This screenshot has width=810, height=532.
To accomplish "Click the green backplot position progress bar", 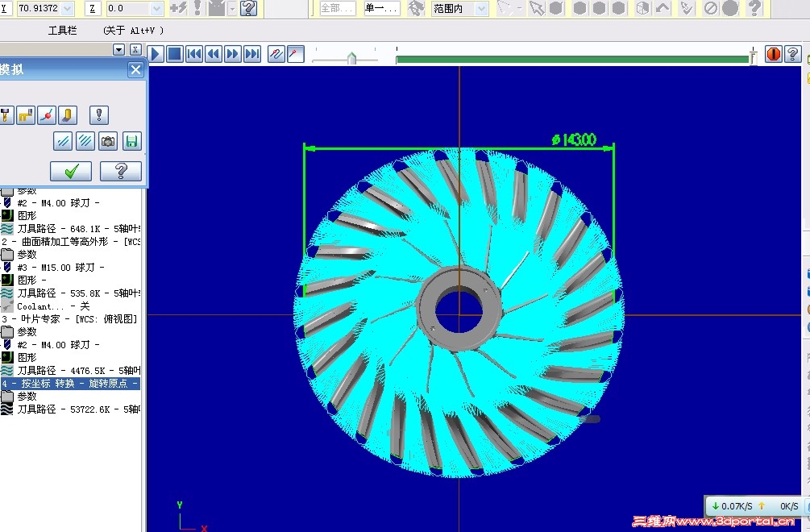I will [572, 60].
